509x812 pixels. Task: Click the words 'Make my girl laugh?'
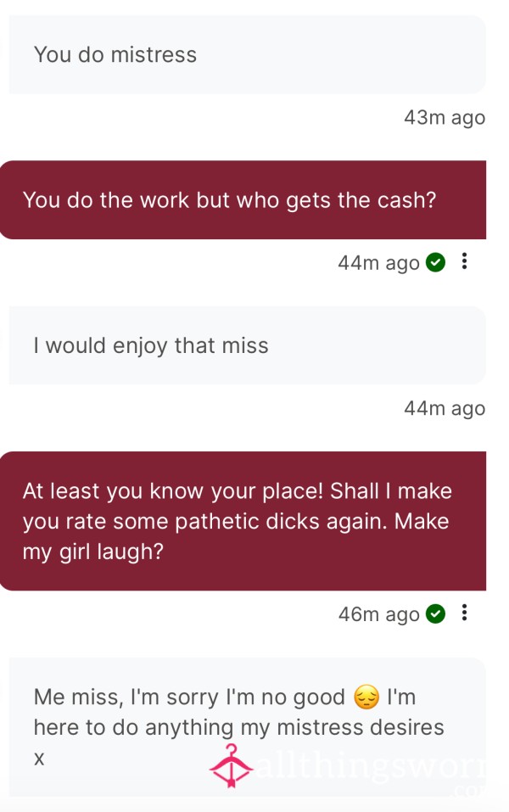tap(236, 536)
